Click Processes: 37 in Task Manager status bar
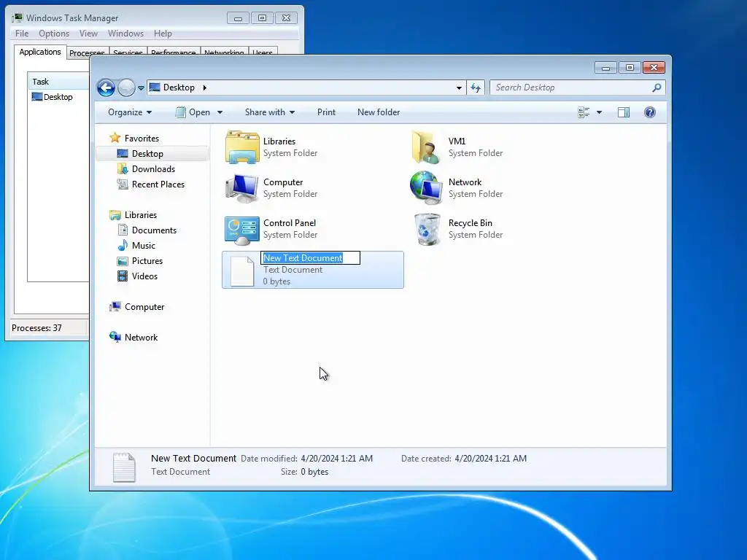The height and width of the screenshot is (560, 747). pyautogui.click(x=36, y=328)
